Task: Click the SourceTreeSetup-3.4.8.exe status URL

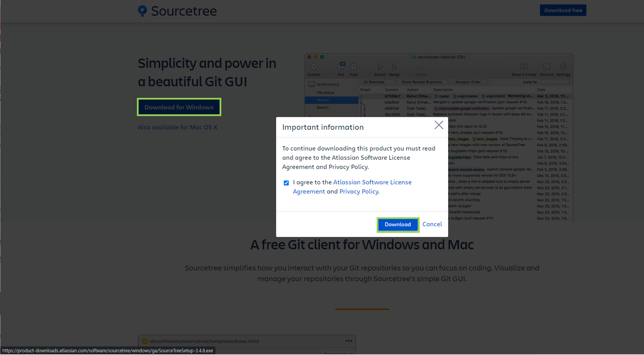Action: tap(108, 351)
